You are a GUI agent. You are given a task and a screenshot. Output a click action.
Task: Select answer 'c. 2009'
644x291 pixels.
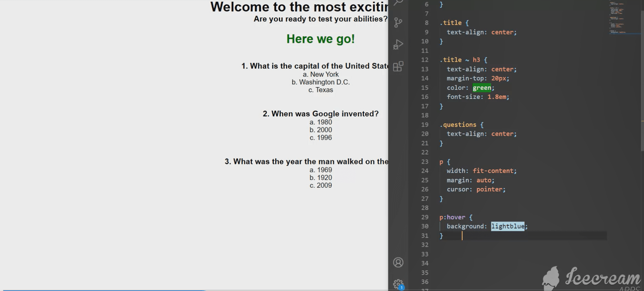click(321, 185)
